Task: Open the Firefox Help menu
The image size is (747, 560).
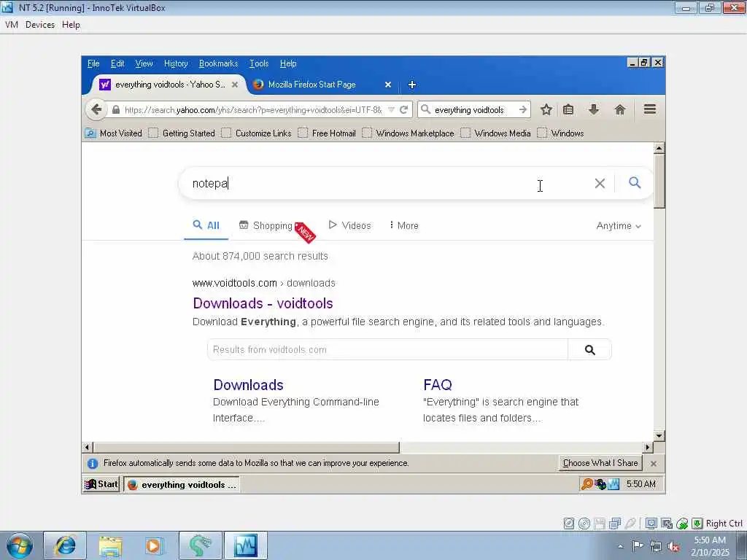Action: [x=288, y=63]
